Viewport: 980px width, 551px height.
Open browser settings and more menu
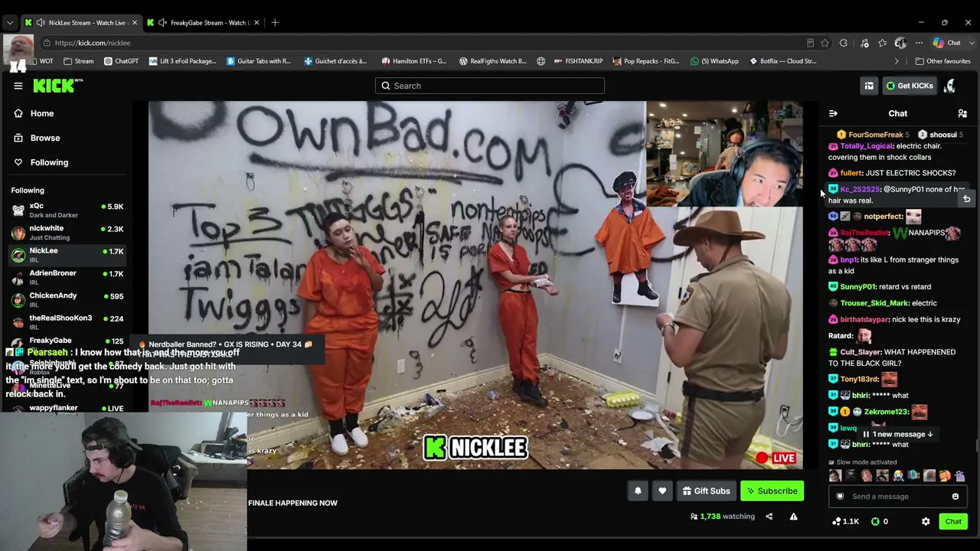pos(919,43)
